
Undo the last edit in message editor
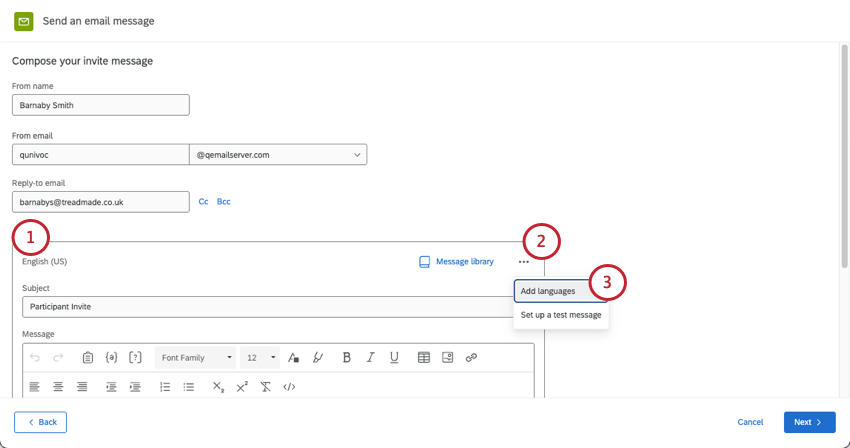coord(35,357)
